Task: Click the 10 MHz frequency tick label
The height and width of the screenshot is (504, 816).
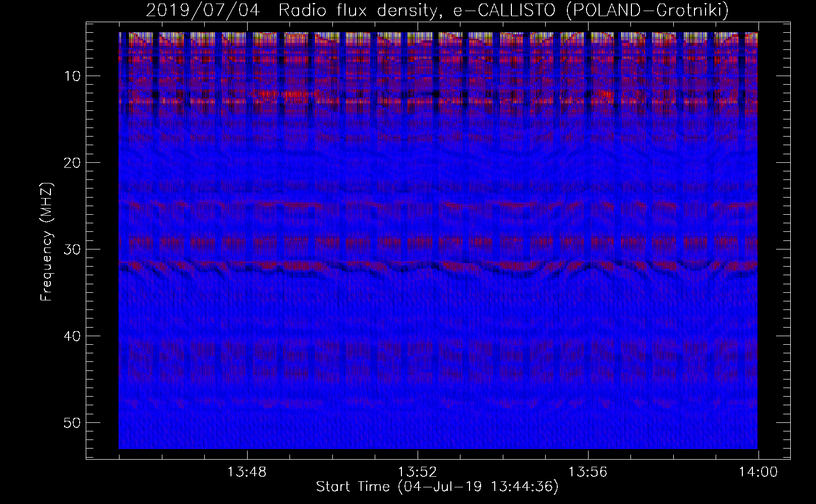Action: (72, 76)
